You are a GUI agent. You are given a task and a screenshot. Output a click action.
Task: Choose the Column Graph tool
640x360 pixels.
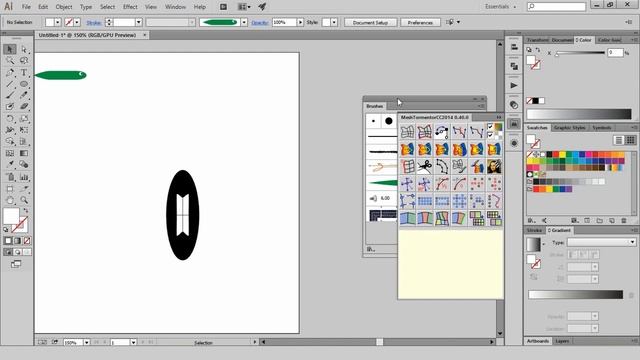(x=24, y=177)
